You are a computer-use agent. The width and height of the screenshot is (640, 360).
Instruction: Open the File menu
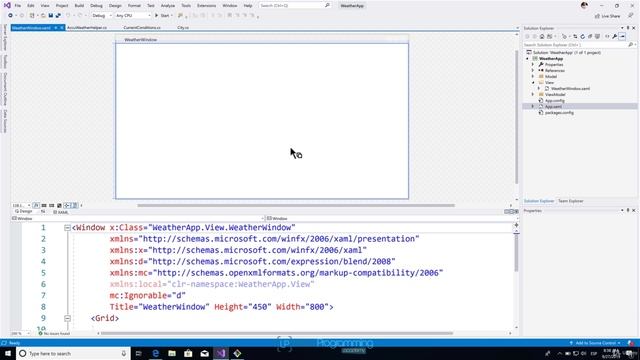point(18,6)
